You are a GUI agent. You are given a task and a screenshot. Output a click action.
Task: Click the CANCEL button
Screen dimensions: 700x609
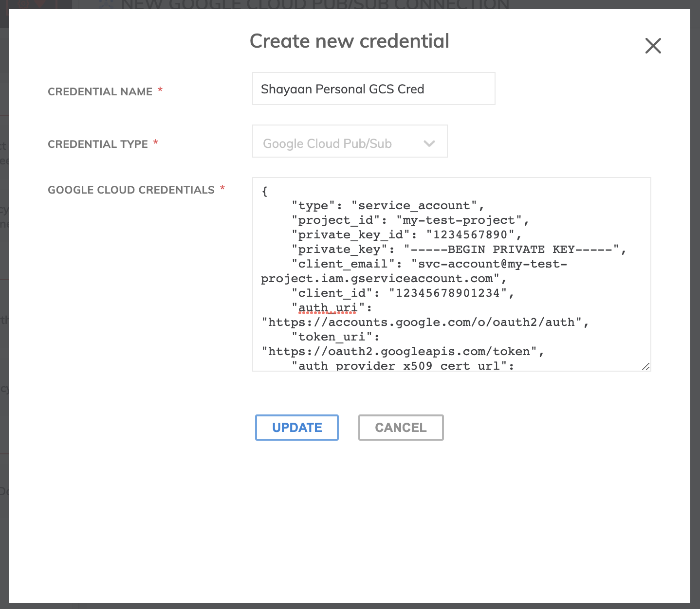coord(401,428)
